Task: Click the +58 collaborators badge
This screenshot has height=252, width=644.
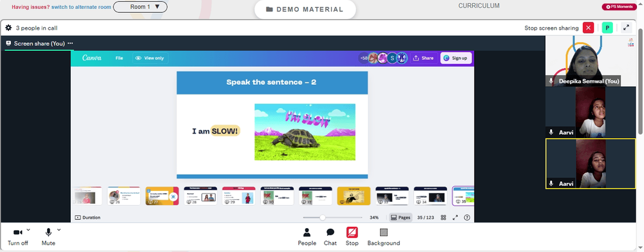Action: click(363, 59)
